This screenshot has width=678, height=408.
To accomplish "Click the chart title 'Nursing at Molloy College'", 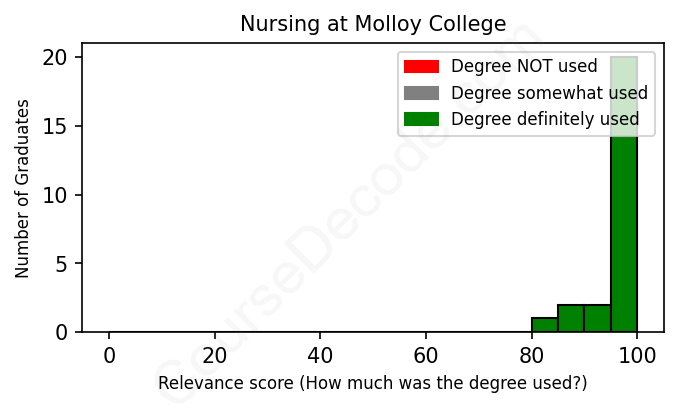I will [373, 23].
